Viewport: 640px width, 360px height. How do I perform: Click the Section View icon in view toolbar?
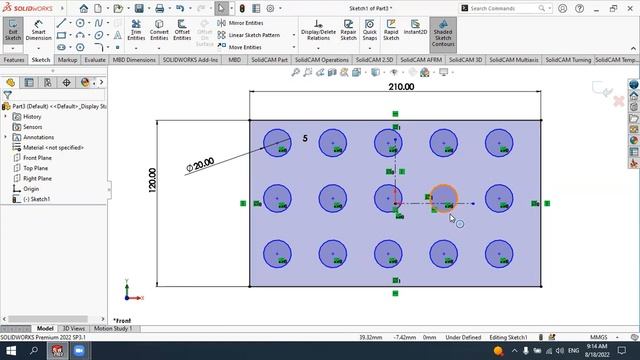(332, 72)
